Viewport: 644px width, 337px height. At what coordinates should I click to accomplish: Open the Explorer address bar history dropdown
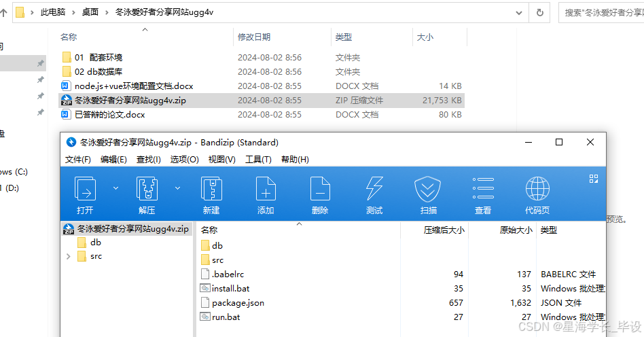coord(519,13)
